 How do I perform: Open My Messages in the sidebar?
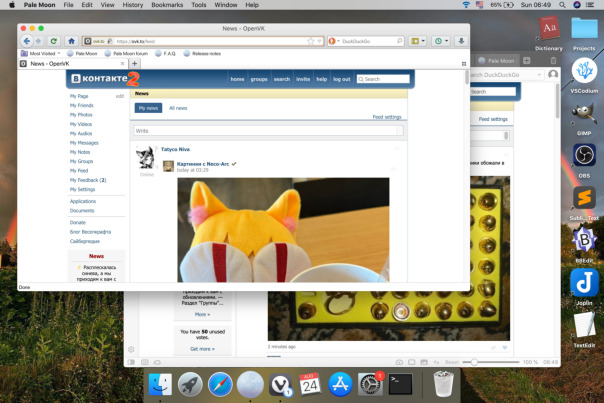(84, 142)
